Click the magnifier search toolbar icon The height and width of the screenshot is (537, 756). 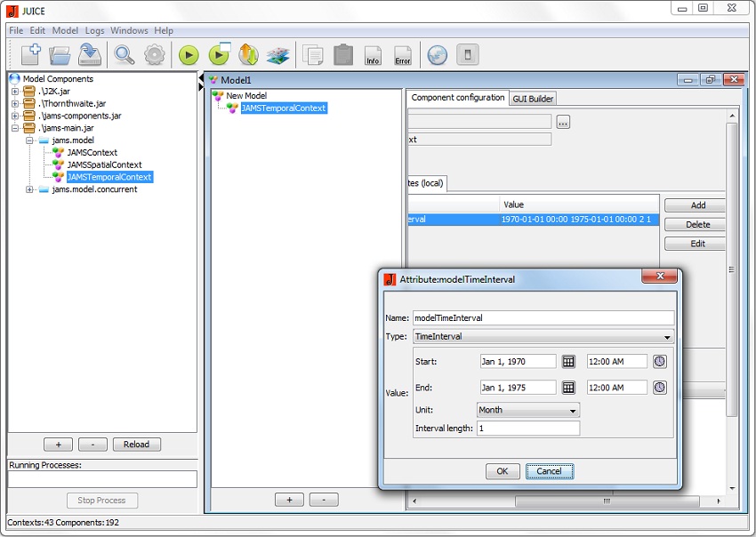tap(125, 55)
